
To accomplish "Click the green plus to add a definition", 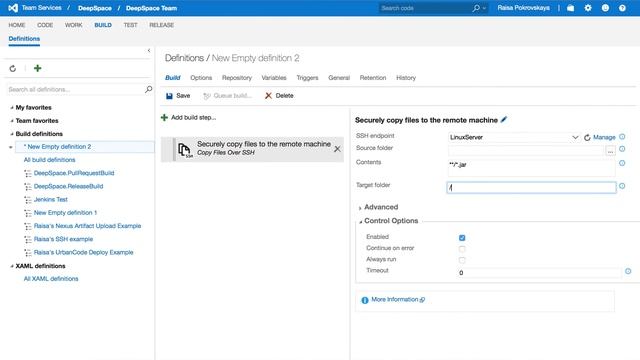I will click(x=38, y=68).
